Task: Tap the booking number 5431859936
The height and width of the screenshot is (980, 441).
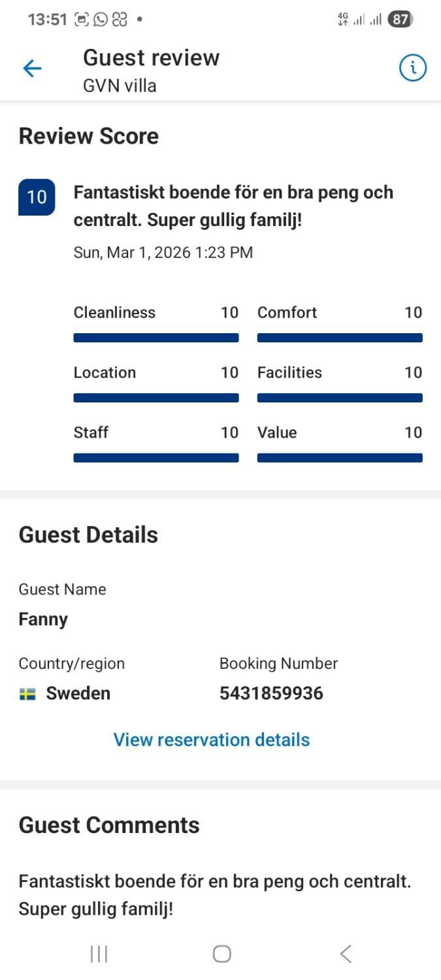Action: coord(271,693)
